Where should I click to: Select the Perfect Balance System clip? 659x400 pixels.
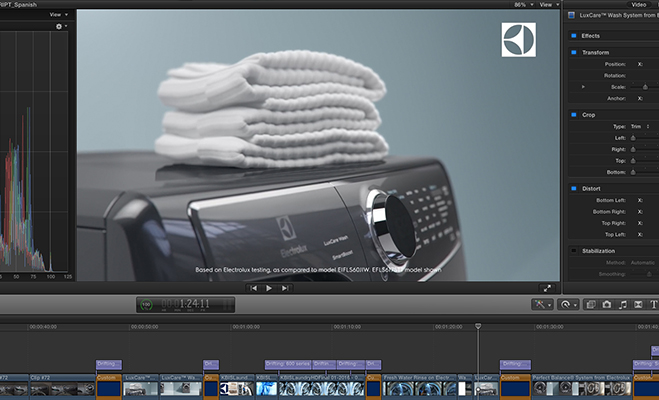[582, 385]
